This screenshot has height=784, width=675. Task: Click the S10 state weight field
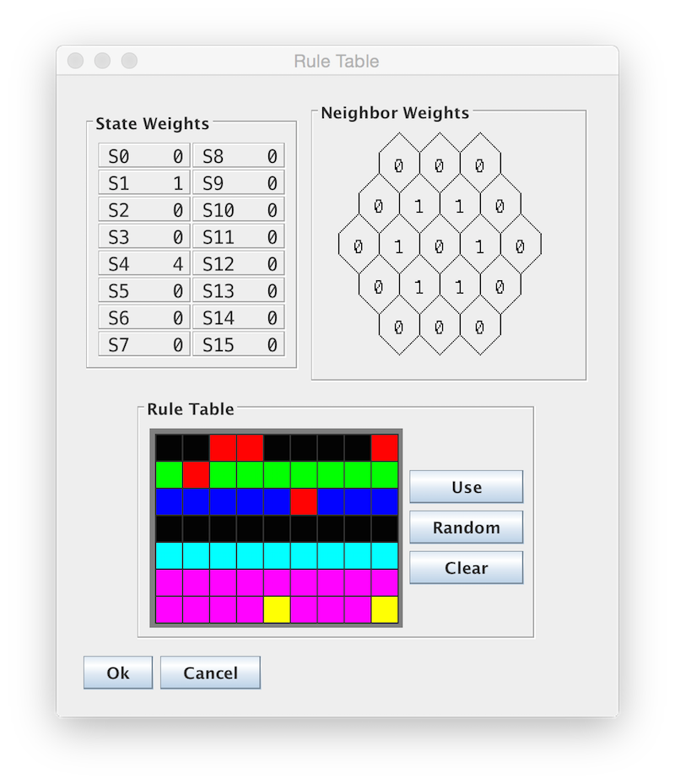[239, 209]
